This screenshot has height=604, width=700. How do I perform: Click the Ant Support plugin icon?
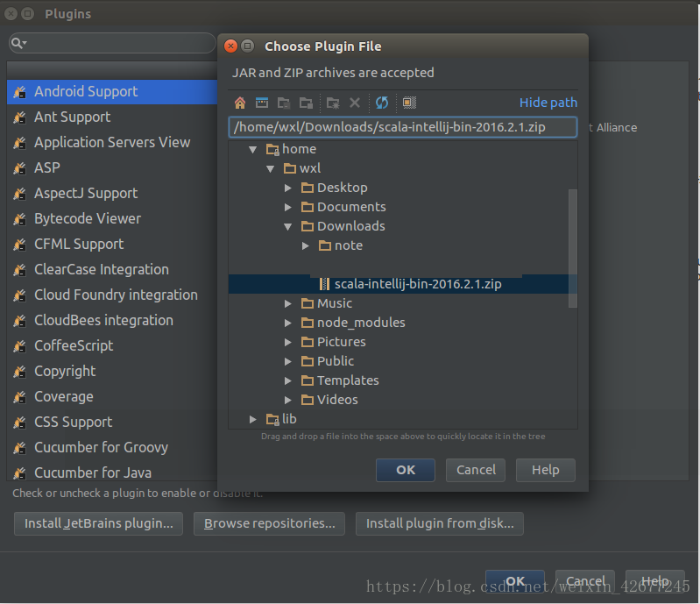(x=19, y=117)
